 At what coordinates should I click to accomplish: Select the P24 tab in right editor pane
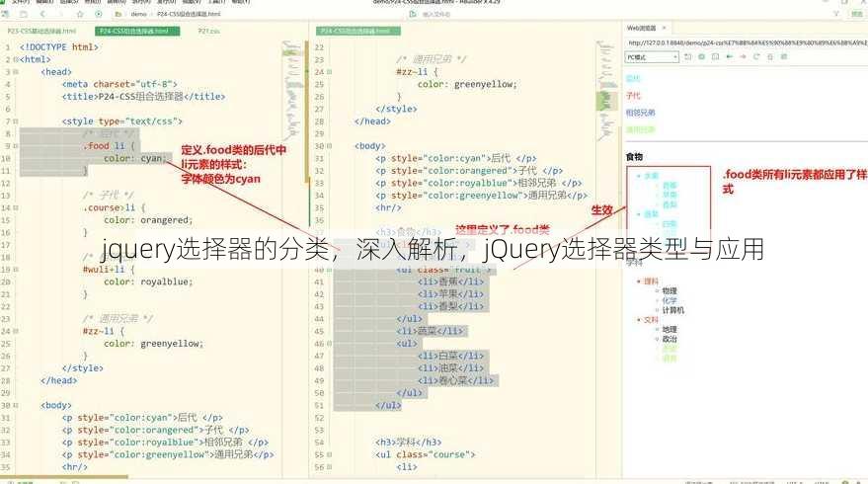(358, 31)
